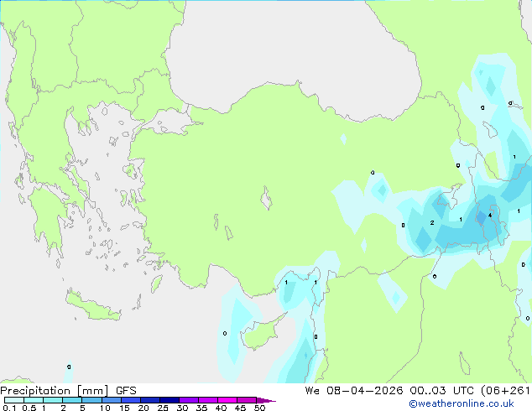Click the 15–20 mm legend swatch
Image resolution: width=532 pixels, height=411 pixels.
coord(131,400)
